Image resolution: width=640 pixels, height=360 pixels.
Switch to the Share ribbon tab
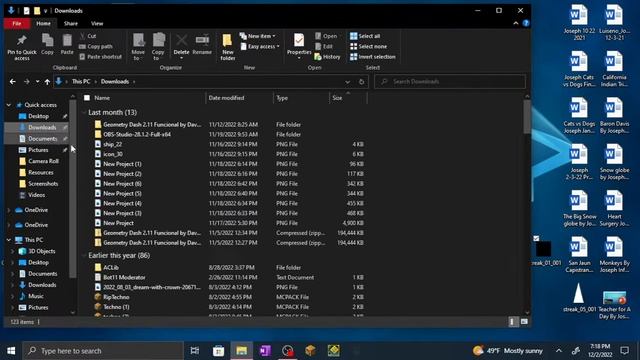(71, 23)
